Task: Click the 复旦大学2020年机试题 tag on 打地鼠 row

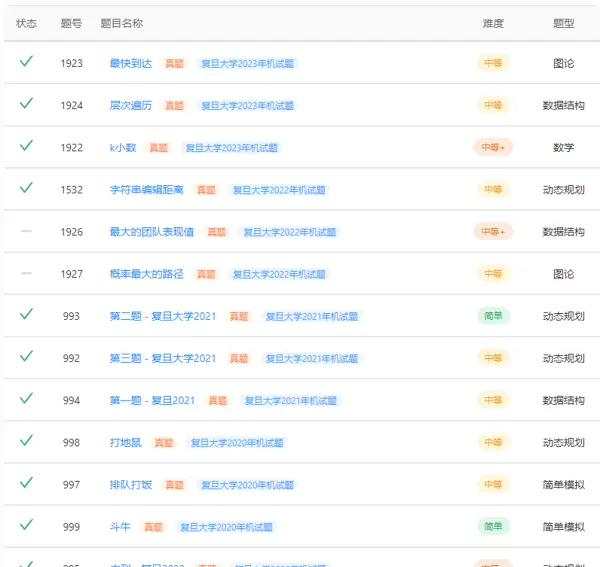Action: (237, 442)
